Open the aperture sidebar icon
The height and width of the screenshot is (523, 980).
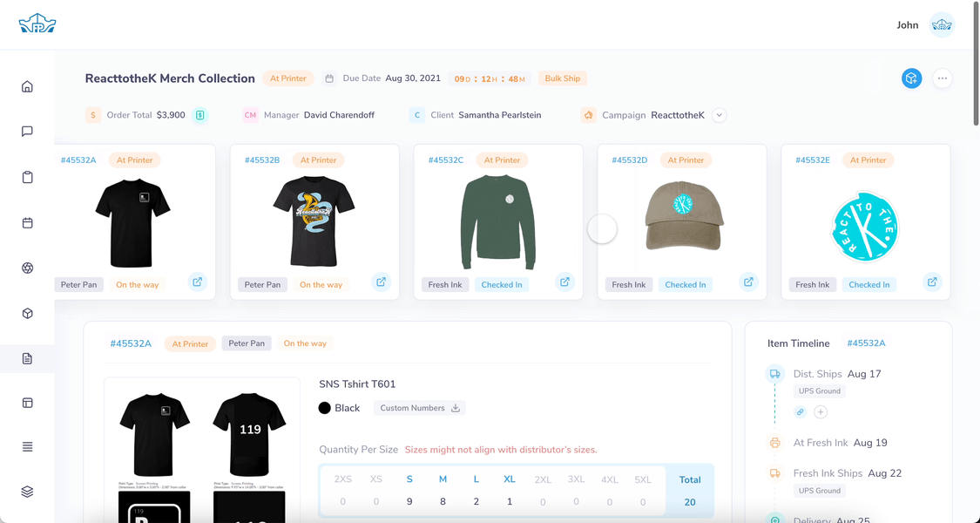click(x=27, y=268)
